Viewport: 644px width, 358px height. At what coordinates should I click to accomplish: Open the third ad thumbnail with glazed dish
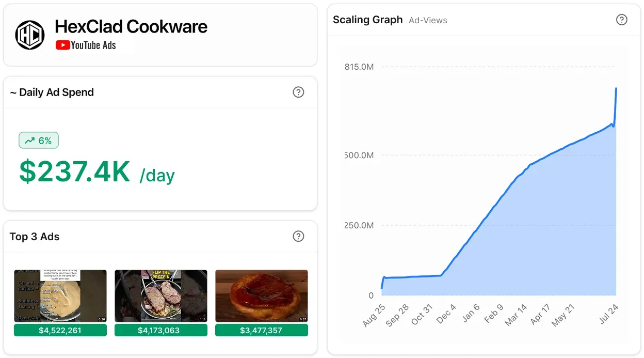point(262,297)
